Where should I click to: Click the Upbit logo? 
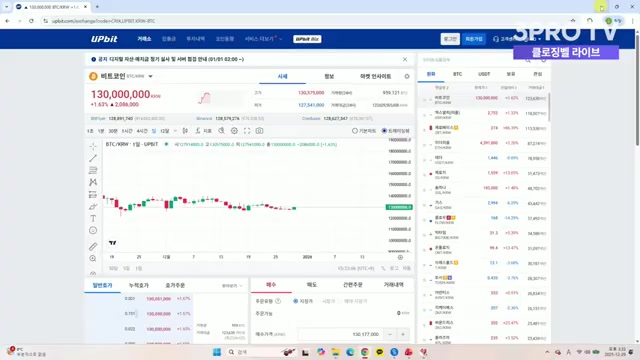coord(104,39)
